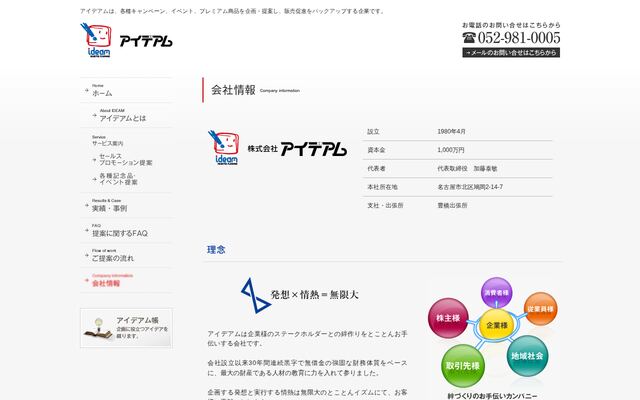Screen dimensions: 640x400
Task: Click the 資本金 table label
Action: click(x=376, y=150)
